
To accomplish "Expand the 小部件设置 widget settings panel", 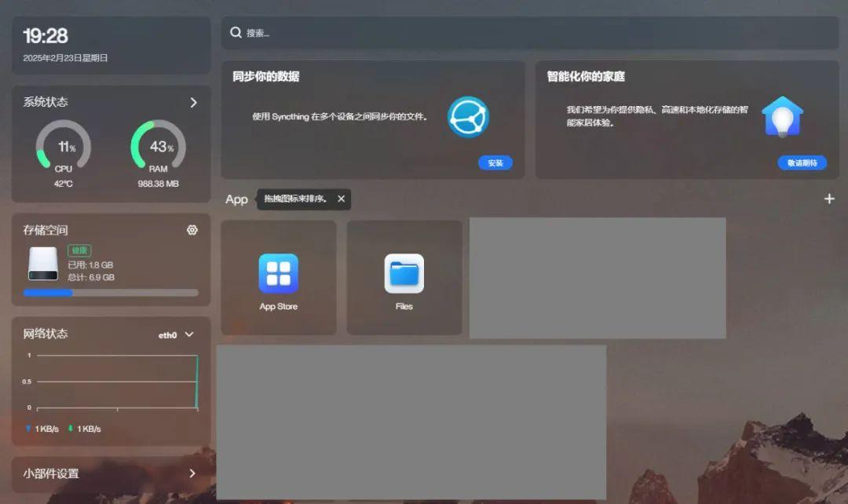I will [x=193, y=473].
